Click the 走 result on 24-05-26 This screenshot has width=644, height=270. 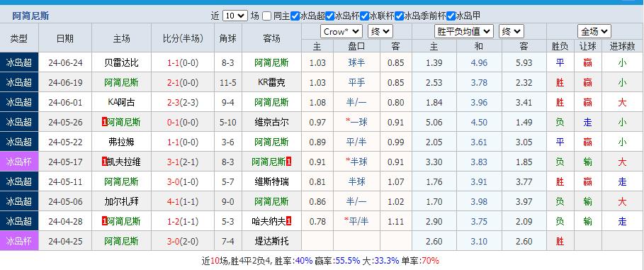pos(588,122)
